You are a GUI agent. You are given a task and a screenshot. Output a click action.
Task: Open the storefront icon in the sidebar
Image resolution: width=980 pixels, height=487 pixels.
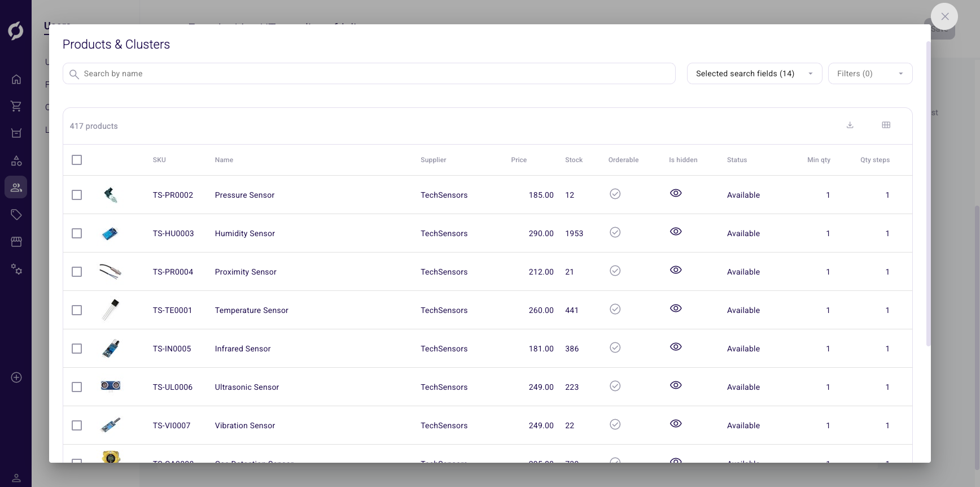(16, 242)
